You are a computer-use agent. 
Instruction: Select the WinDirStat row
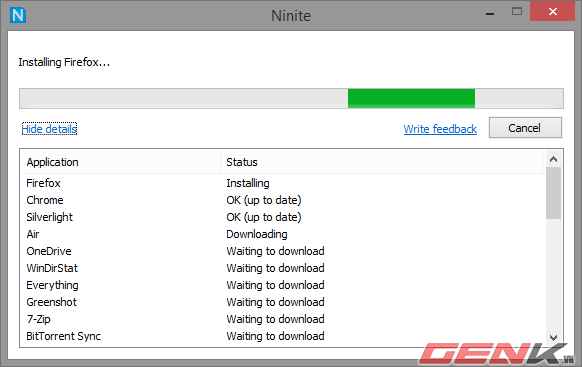click(282, 268)
